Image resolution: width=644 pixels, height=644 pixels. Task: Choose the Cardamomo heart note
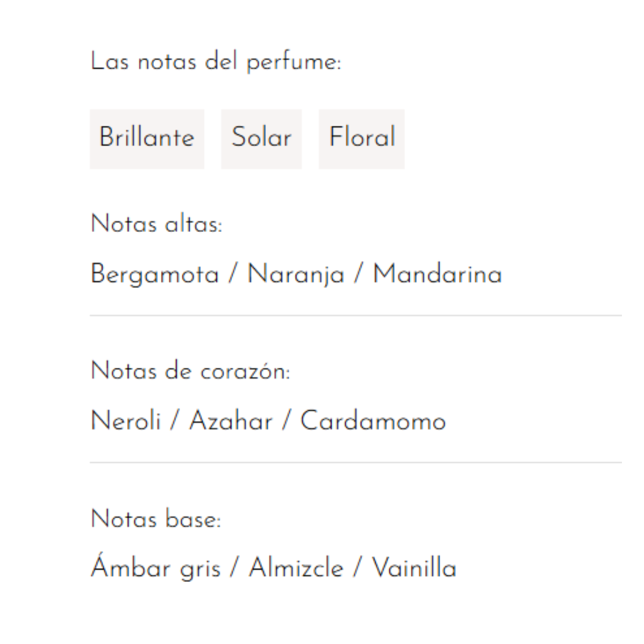pyautogui.click(x=373, y=422)
